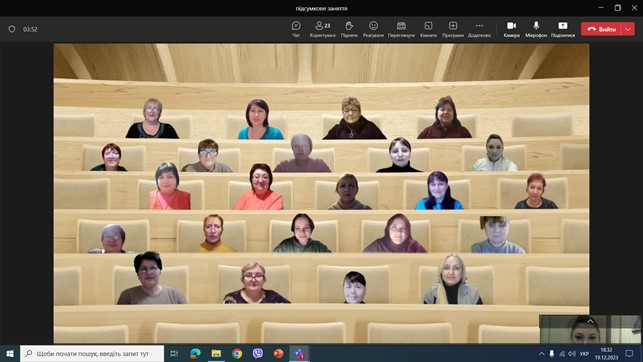Open File Explorer from the taskbar
The width and height of the screenshot is (643, 362).
coord(216,353)
